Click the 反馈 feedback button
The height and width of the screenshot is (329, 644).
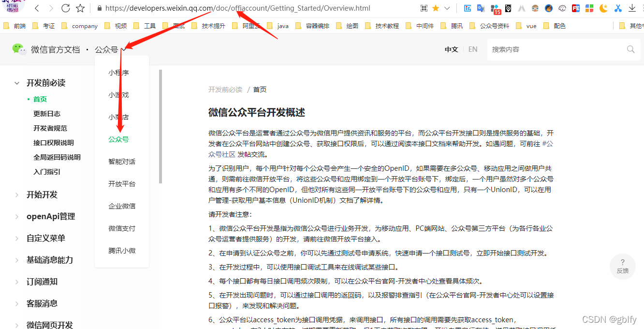click(x=623, y=266)
